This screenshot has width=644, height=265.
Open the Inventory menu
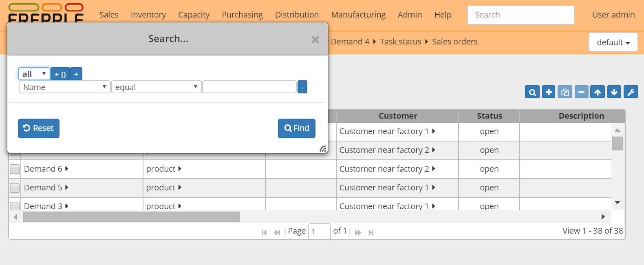148,15
